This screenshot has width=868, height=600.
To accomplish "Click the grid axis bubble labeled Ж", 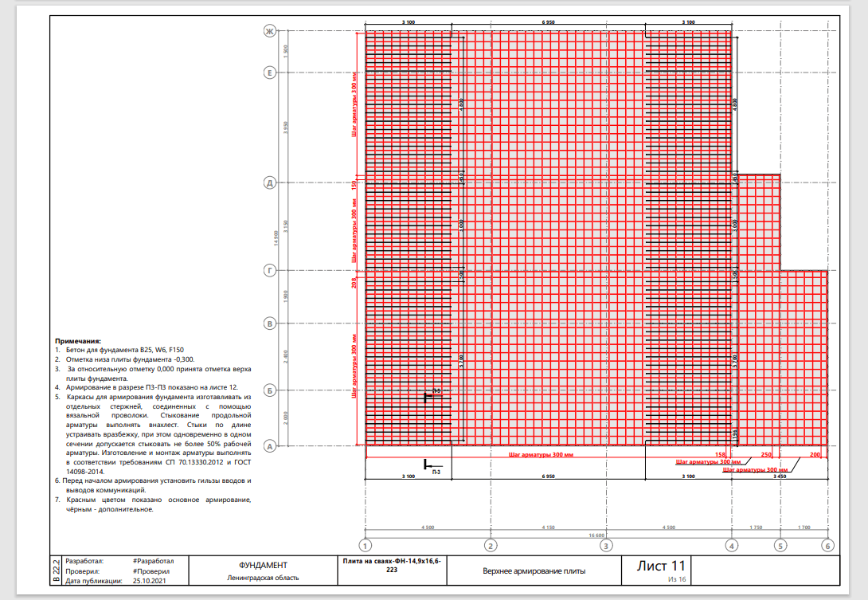I will pos(270,31).
